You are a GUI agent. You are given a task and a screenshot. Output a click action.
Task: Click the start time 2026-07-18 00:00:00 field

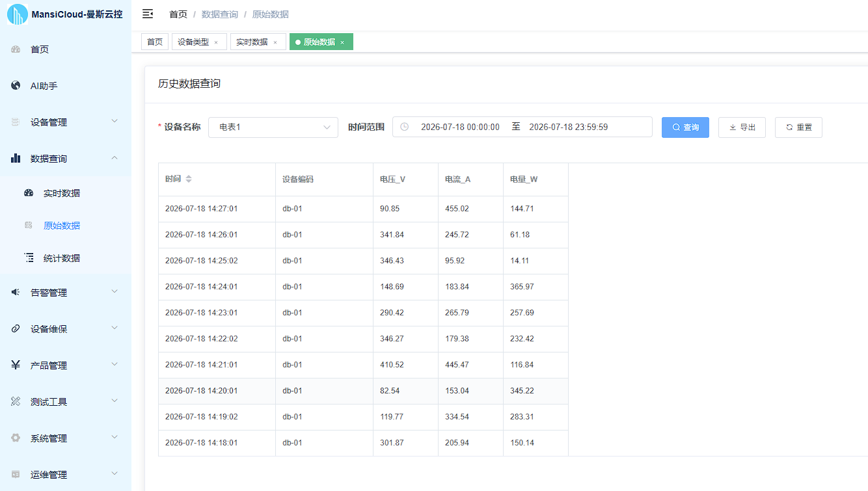pos(461,127)
